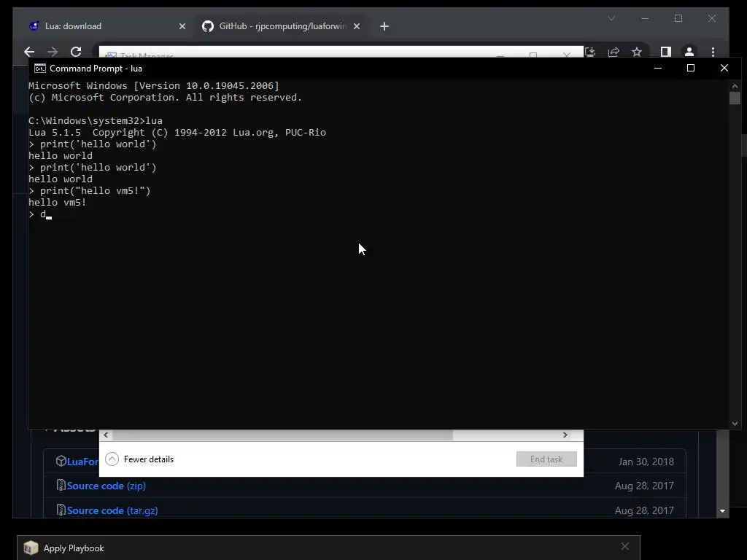Go back in browser history
Image resolution: width=747 pixels, height=560 pixels.
tap(29, 52)
